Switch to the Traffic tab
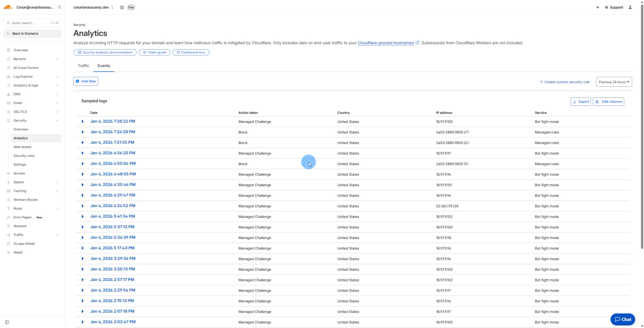Image resolution: width=644 pixels, height=328 pixels. (83, 66)
